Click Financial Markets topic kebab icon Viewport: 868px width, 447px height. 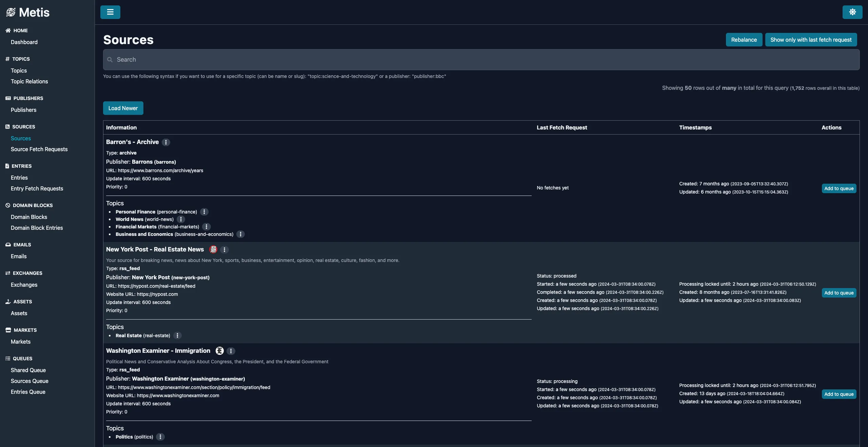click(x=206, y=227)
